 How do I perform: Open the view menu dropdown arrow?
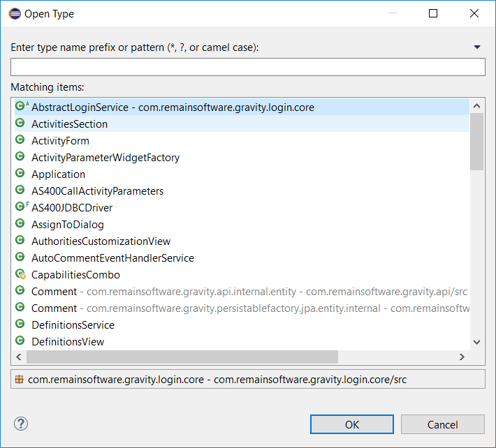click(477, 47)
